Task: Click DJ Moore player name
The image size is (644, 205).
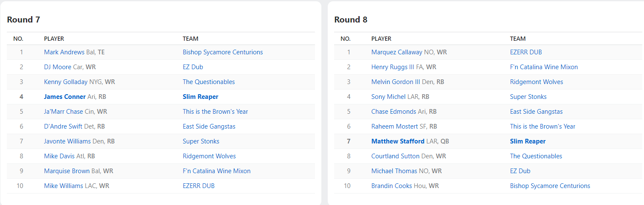Action: pyautogui.click(x=58, y=67)
